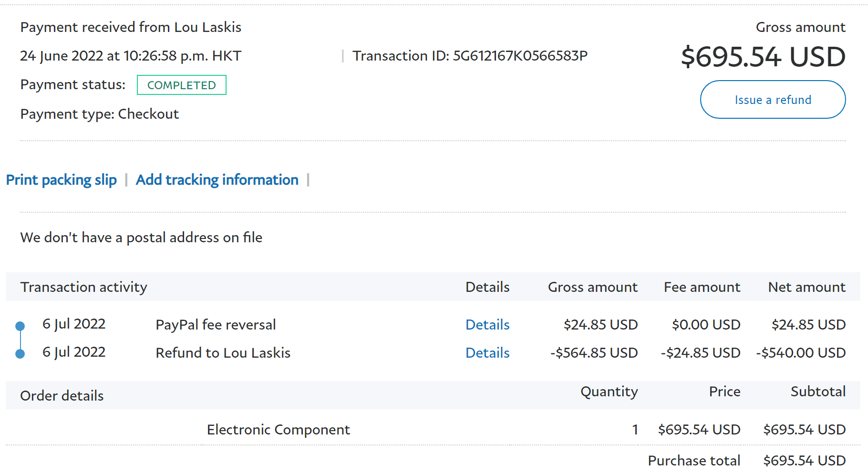Click Add tracking information link
The width and height of the screenshot is (868, 475).
[217, 180]
